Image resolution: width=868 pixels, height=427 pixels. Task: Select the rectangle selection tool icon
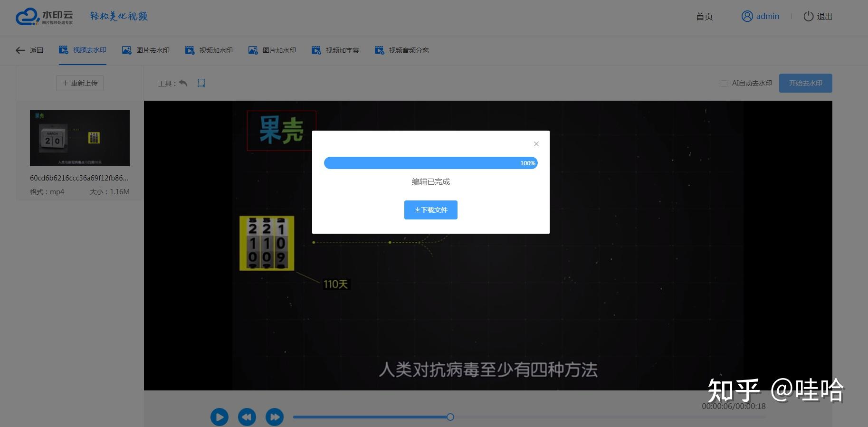[201, 83]
